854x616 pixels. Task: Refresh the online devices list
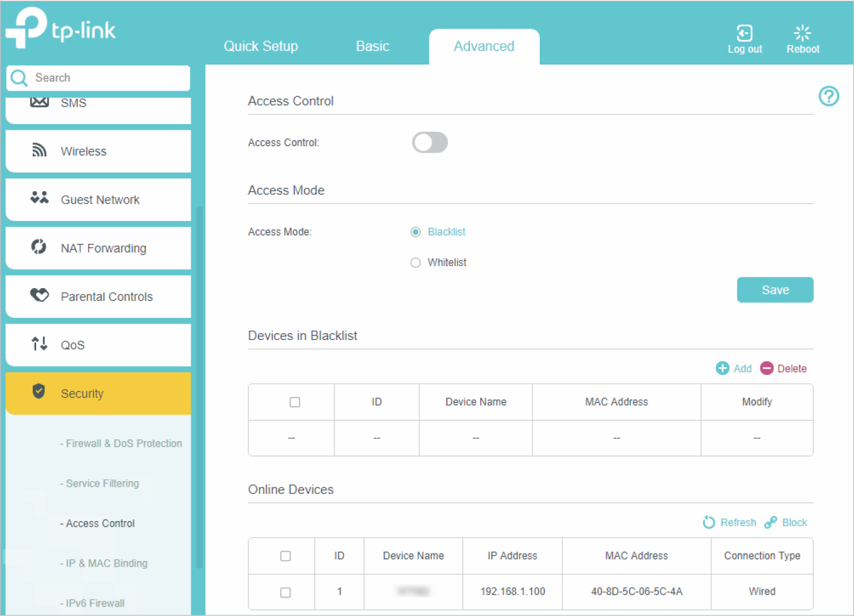pyautogui.click(x=709, y=522)
